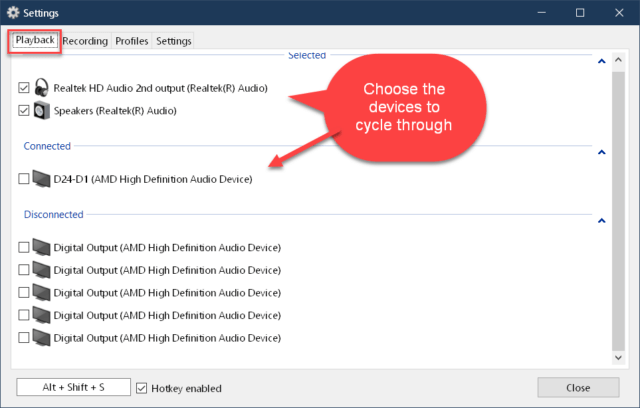The height and width of the screenshot is (408, 640).
Task: Toggle the Hotkey enabled checkbox
Action: click(141, 388)
